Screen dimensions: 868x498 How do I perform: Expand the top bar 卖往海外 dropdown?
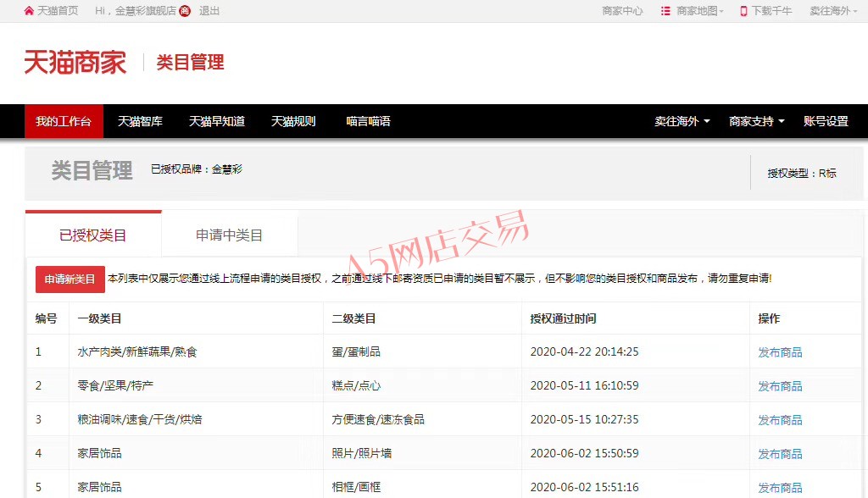[833, 11]
